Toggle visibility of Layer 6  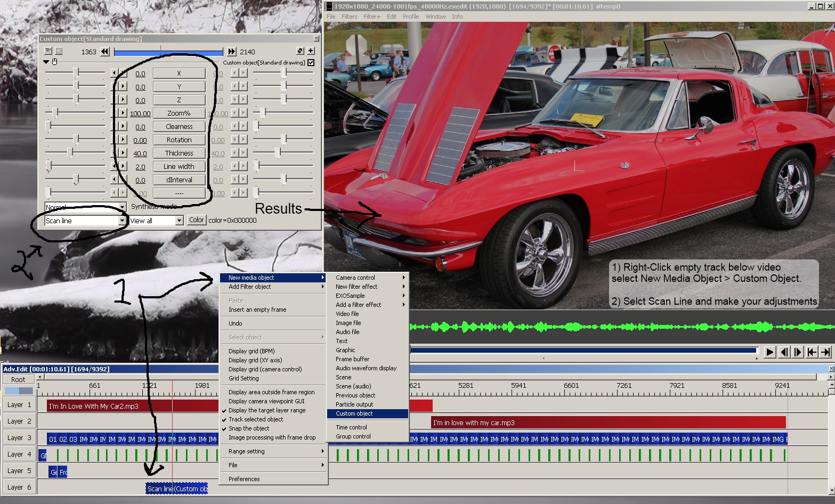(x=18, y=487)
